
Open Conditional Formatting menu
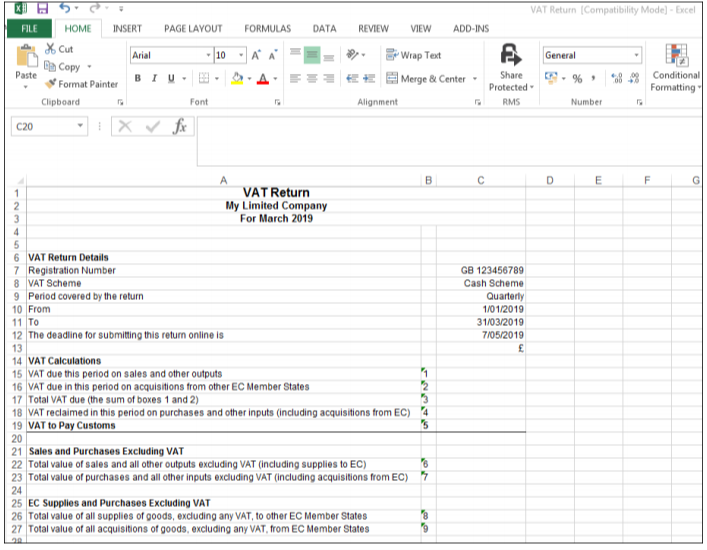pos(675,68)
